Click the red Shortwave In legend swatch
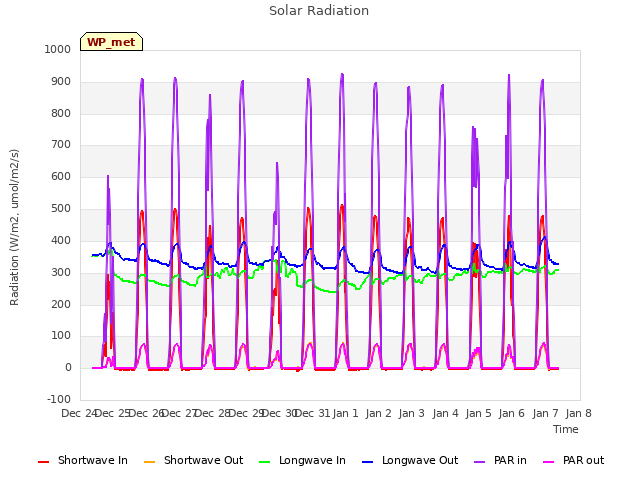Screen dimensions: 640x480 coord(43,462)
